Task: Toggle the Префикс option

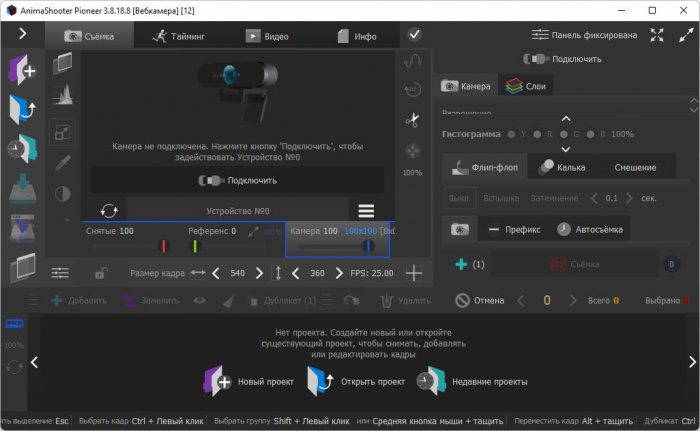Action: click(514, 230)
